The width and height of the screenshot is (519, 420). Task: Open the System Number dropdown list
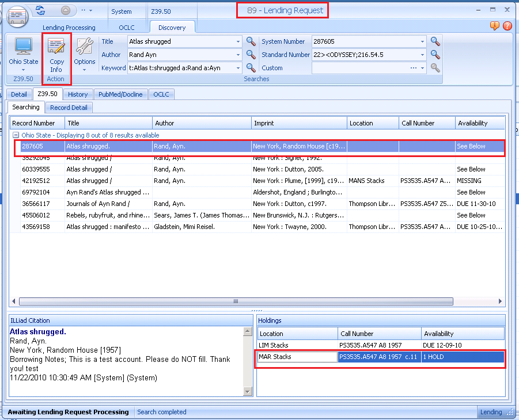(x=423, y=42)
